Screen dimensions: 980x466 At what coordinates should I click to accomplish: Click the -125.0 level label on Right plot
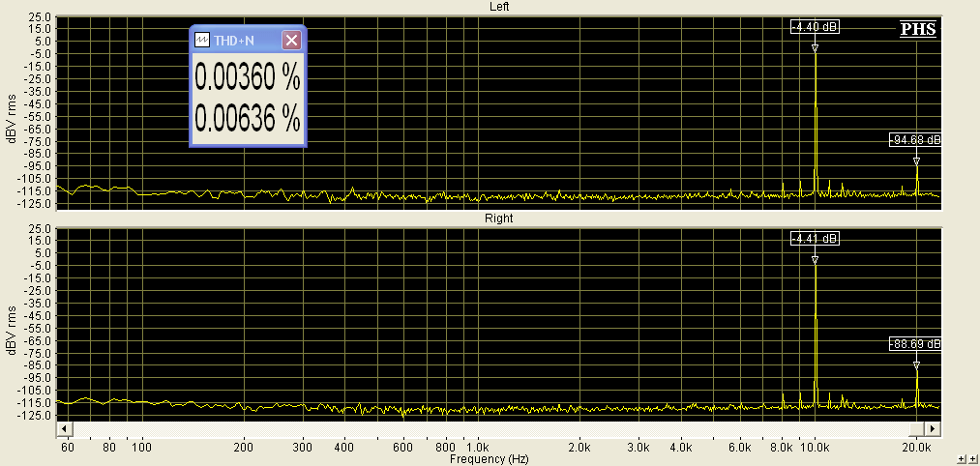coord(39,416)
